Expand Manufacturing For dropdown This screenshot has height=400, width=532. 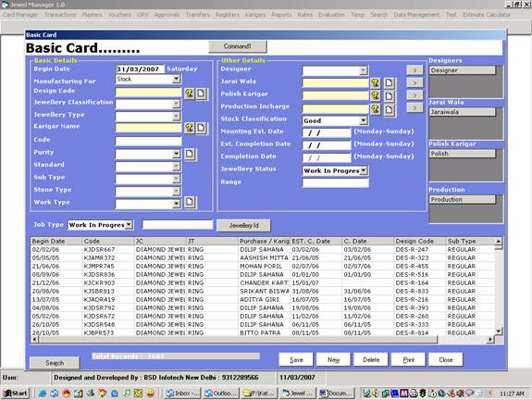(176, 79)
